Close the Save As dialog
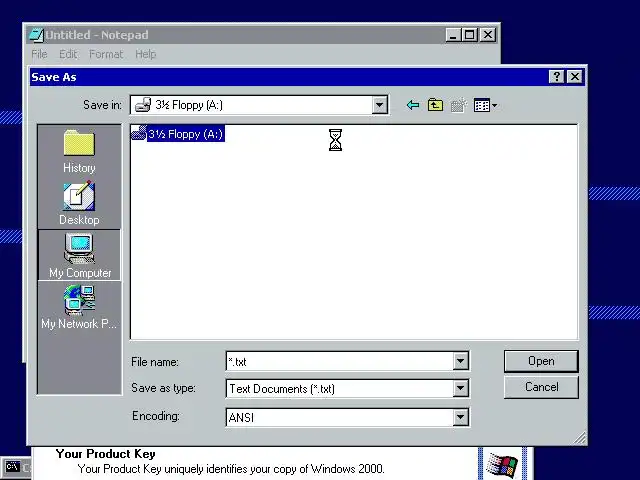This screenshot has height=480, width=640. (575, 77)
